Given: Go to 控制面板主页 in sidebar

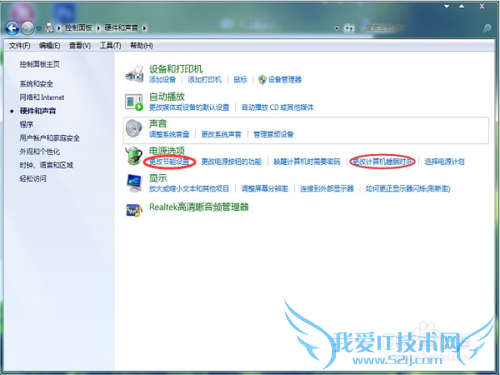Looking at the screenshot, I should point(40,64).
